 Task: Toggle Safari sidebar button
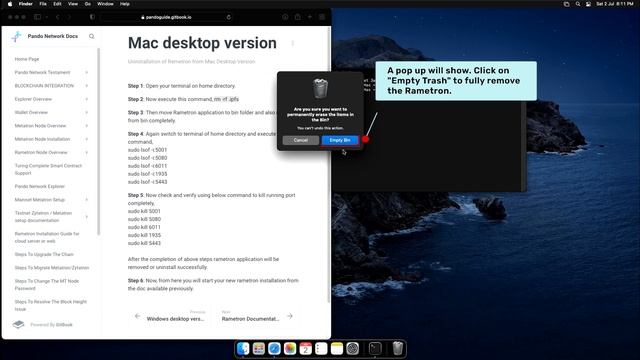click(x=37, y=17)
